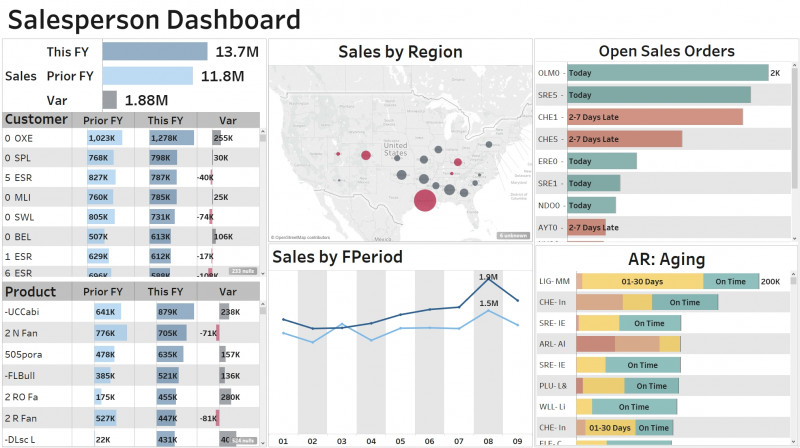Click the AR Aging scrollbar down arrow
The width and height of the screenshot is (800, 448).
[x=793, y=442]
